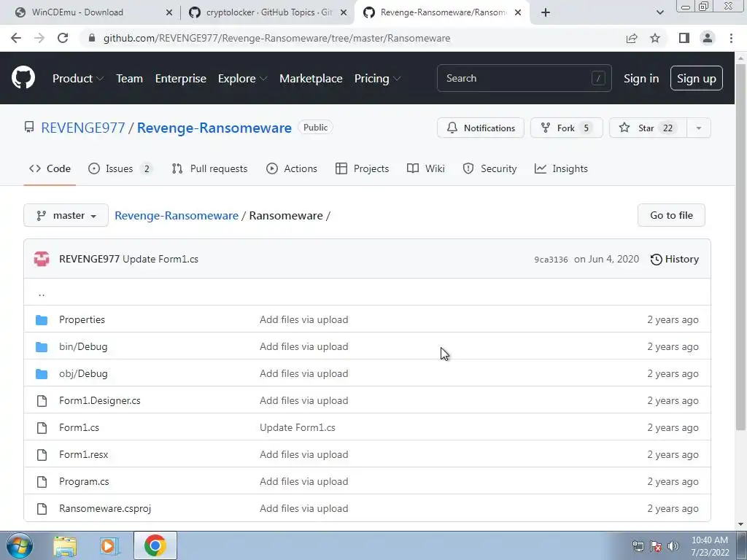
Task: Open the Wiki tab
Action: coord(426,168)
